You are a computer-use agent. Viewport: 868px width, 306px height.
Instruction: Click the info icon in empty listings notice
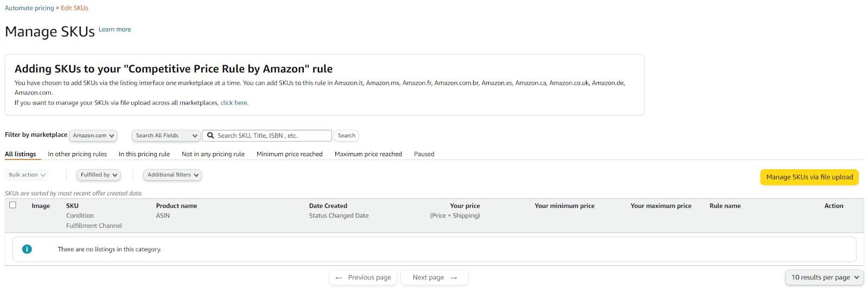27,249
